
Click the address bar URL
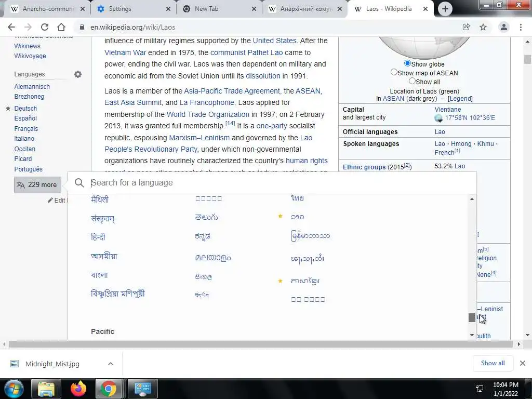[x=132, y=27]
